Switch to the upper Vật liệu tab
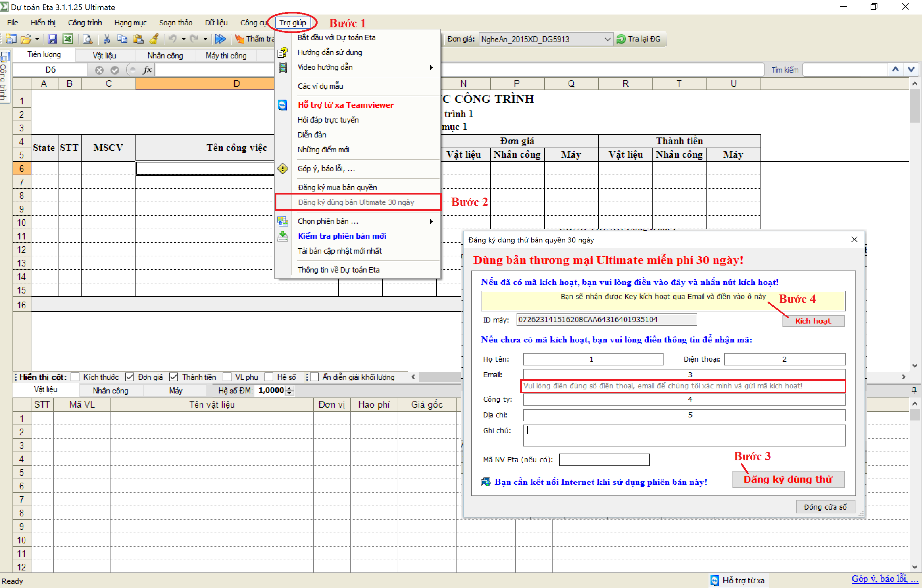 point(104,55)
